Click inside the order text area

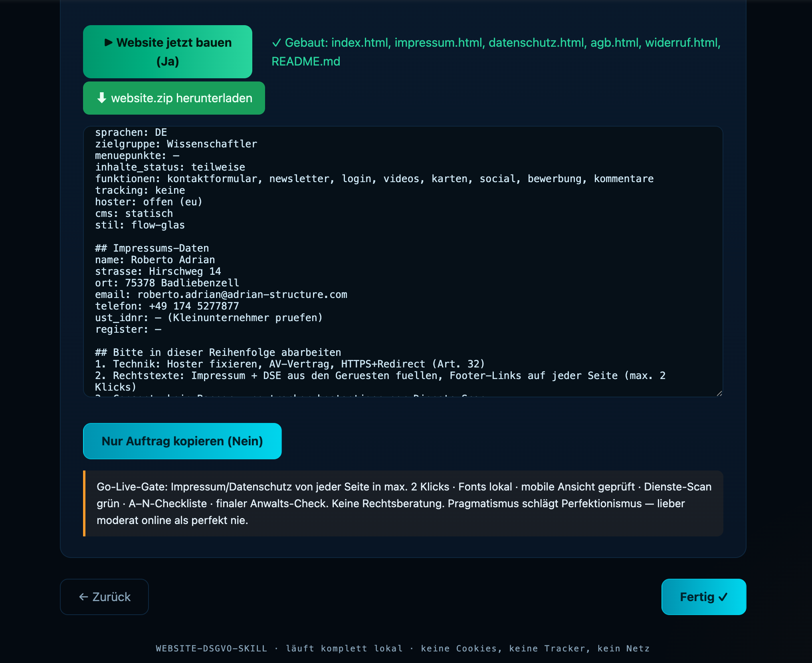403,262
